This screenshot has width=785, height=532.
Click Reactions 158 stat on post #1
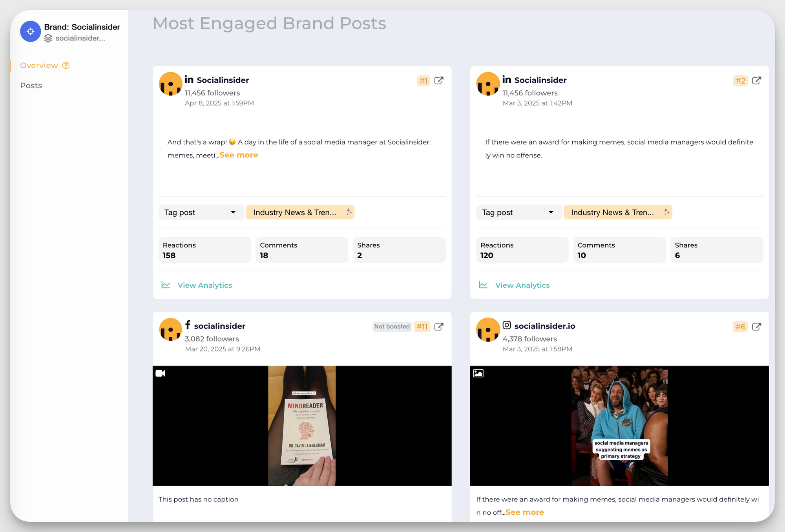pyautogui.click(x=204, y=250)
